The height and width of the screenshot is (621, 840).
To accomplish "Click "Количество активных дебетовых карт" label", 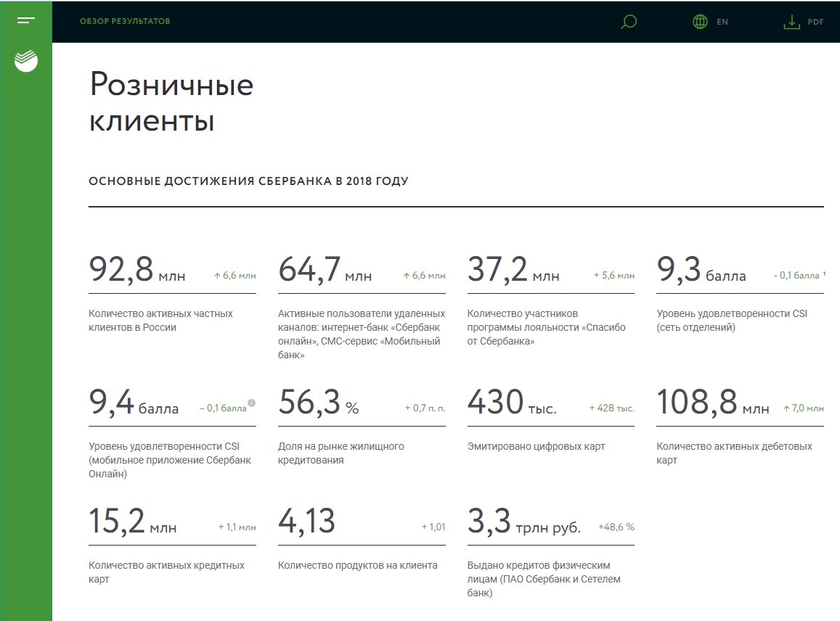I will (735, 453).
